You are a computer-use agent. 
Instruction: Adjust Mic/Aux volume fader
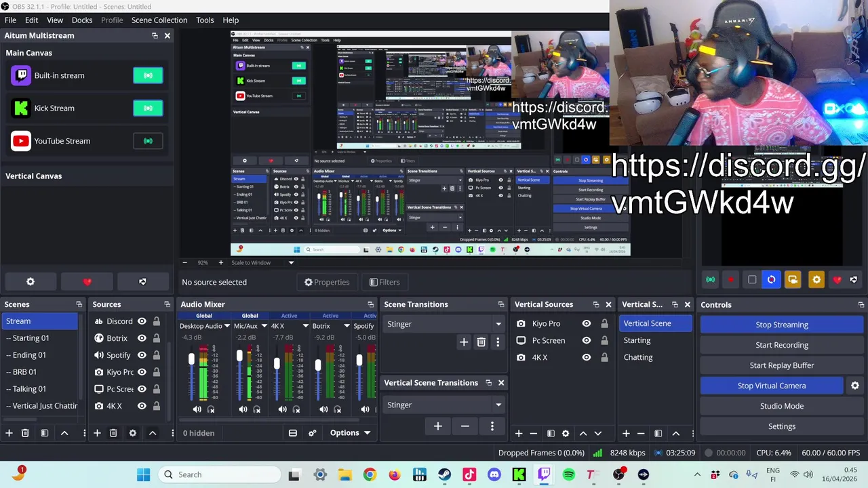(239, 356)
